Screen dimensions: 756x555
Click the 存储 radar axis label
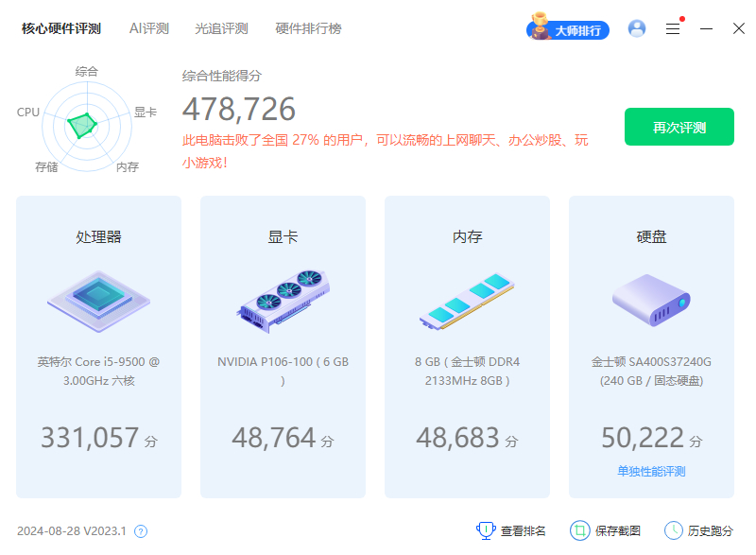tap(46, 166)
